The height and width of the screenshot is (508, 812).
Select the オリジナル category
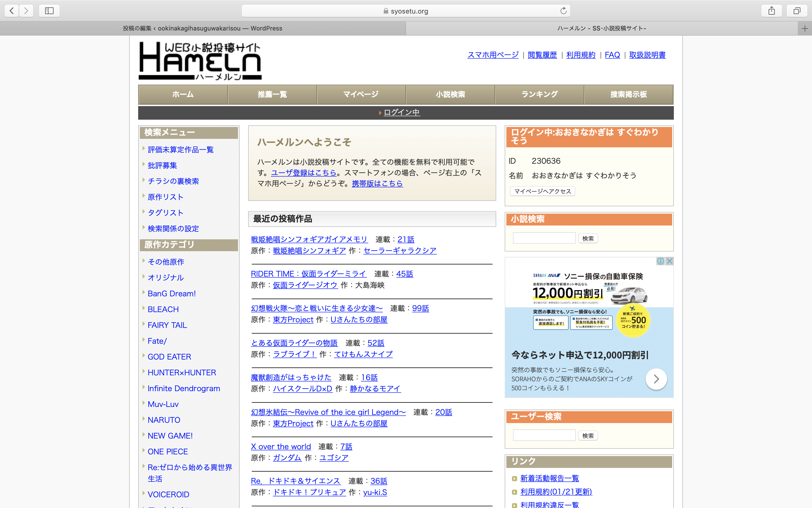click(166, 277)
